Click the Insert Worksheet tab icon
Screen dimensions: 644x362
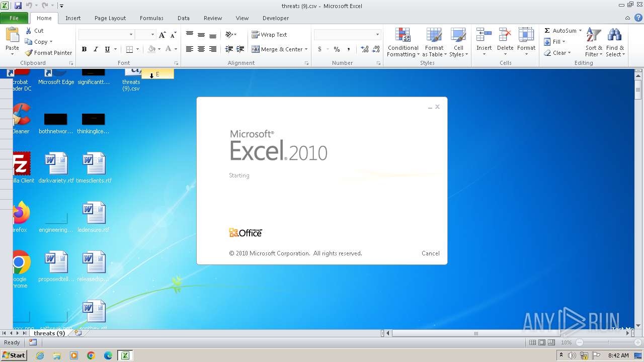pyautogui.click(x=77, y=333)
